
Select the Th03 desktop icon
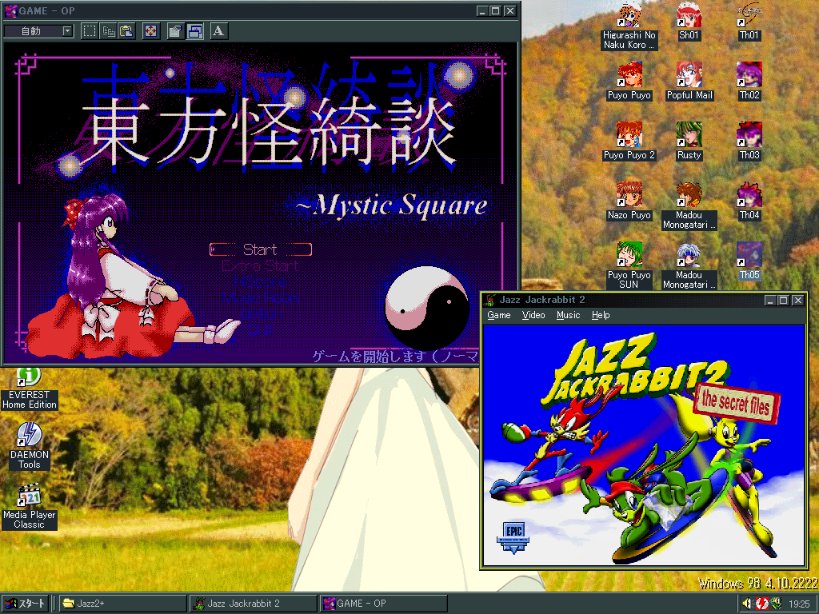click(x=749, y=141)
